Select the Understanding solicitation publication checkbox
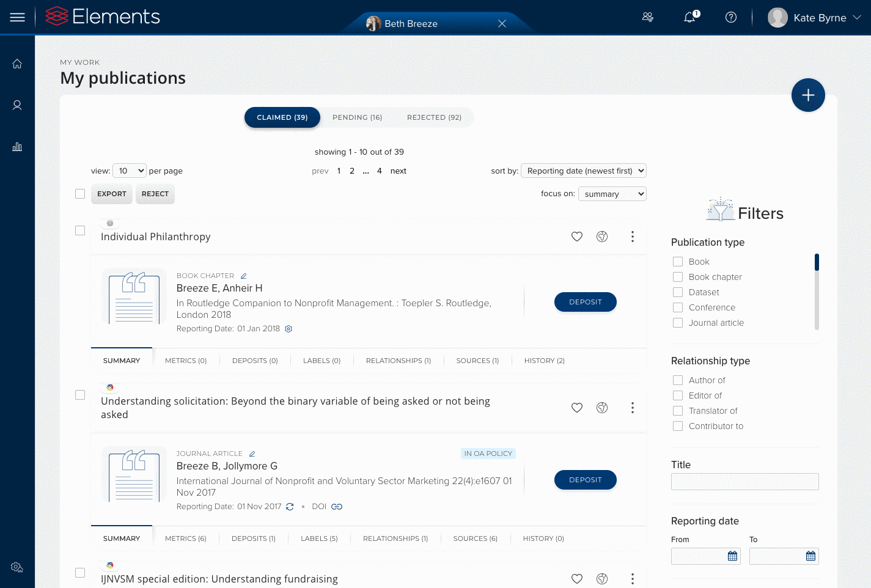This screenshot has width=871, height=588. (80, 395)
